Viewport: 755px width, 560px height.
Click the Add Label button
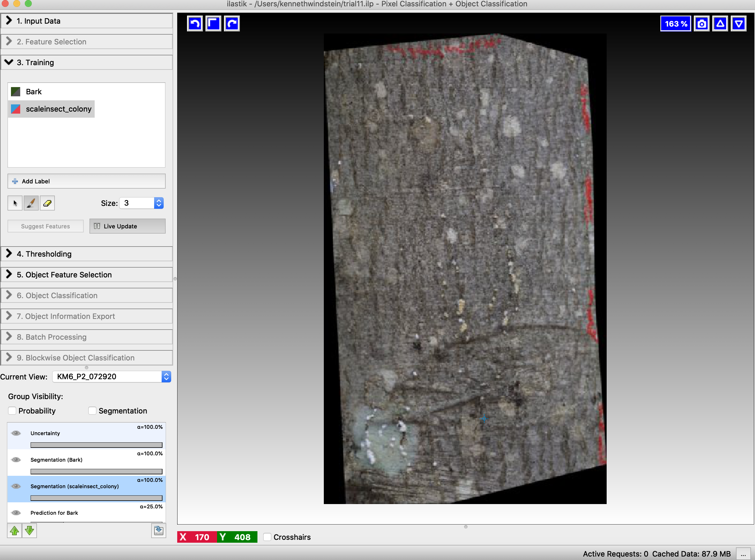pyautogui.click(x=87, y=181)
